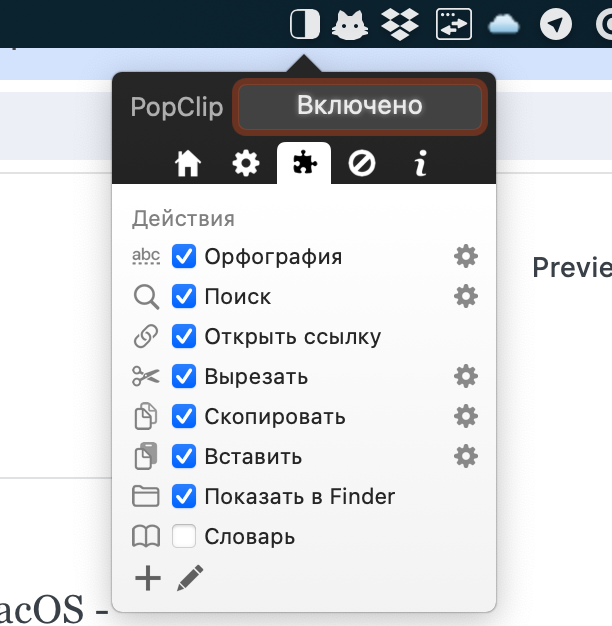This screenshot has height=626, width=612.
Task: Enable the Словарь checkbox
Action: click(x=184, y=536)
